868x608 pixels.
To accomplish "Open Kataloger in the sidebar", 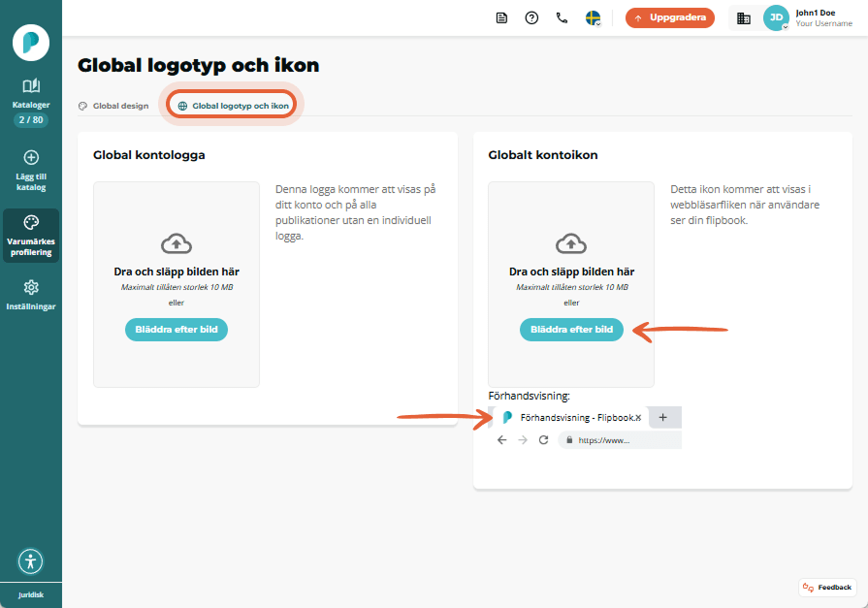I will [31, 92].
